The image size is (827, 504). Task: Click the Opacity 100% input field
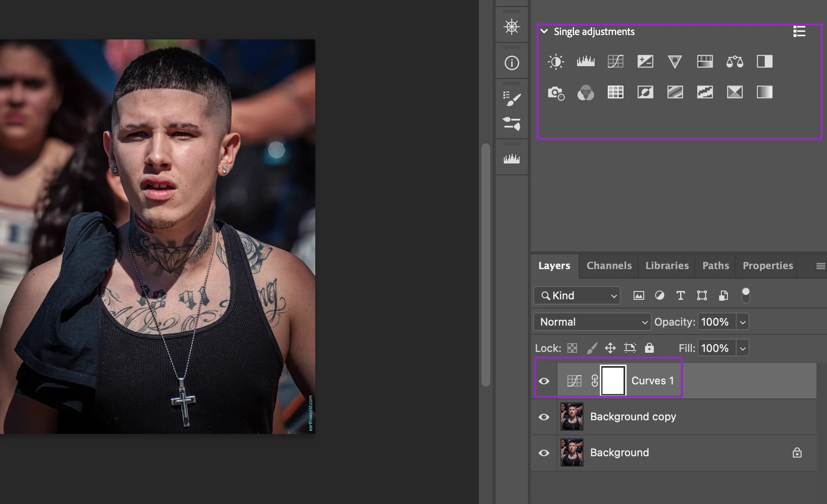pyautogui.click(x=716, y=322)
